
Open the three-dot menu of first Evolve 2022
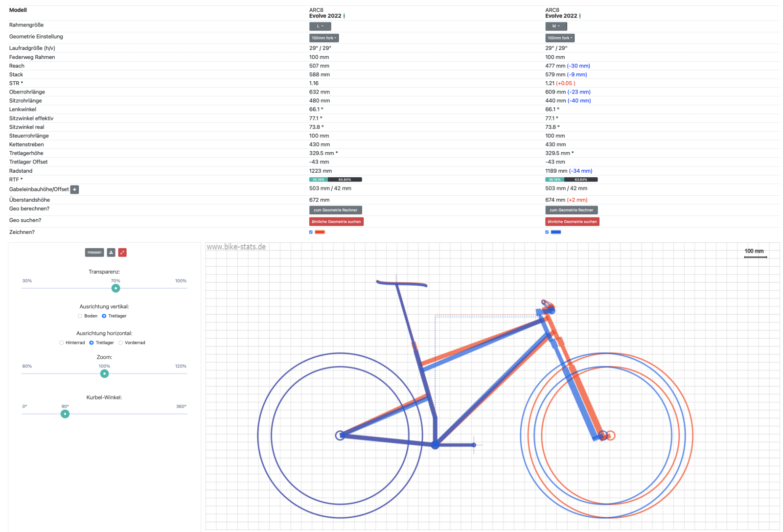[345, 16]
